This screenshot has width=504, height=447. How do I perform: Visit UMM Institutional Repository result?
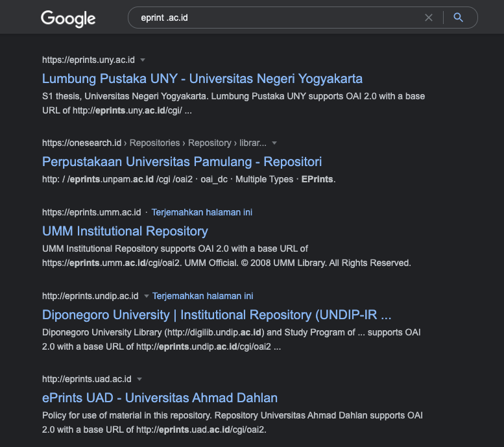tap(125, 231)
